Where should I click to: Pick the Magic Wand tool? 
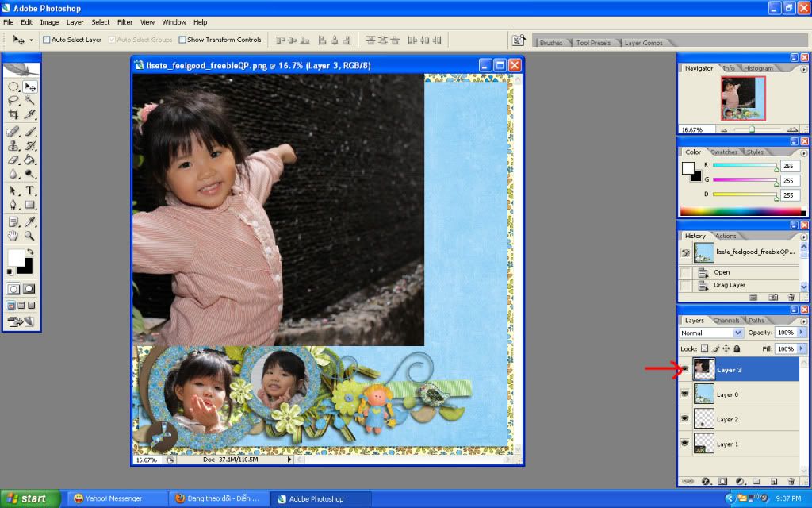[30, 101]
